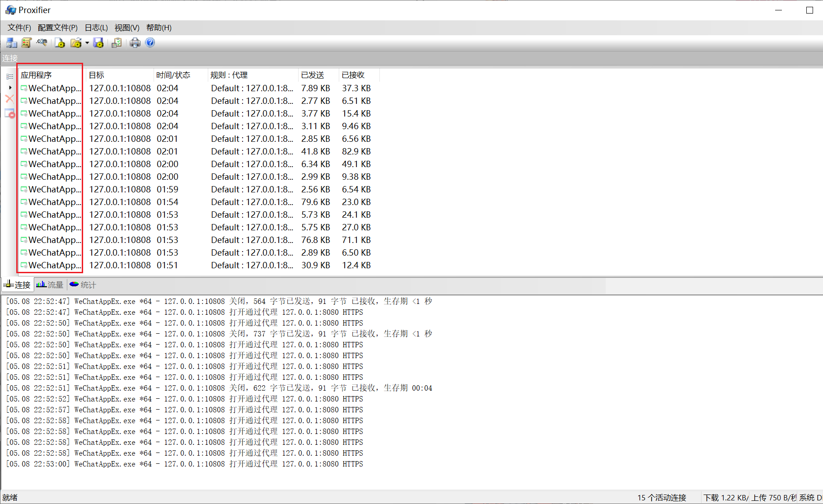Open the Help question mark icon

coord(150,42)
